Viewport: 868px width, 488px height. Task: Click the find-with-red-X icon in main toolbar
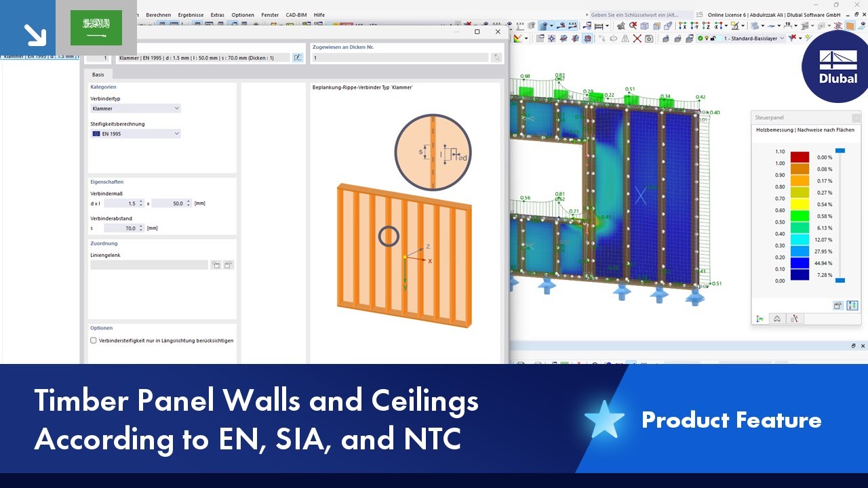click(633, 26)
